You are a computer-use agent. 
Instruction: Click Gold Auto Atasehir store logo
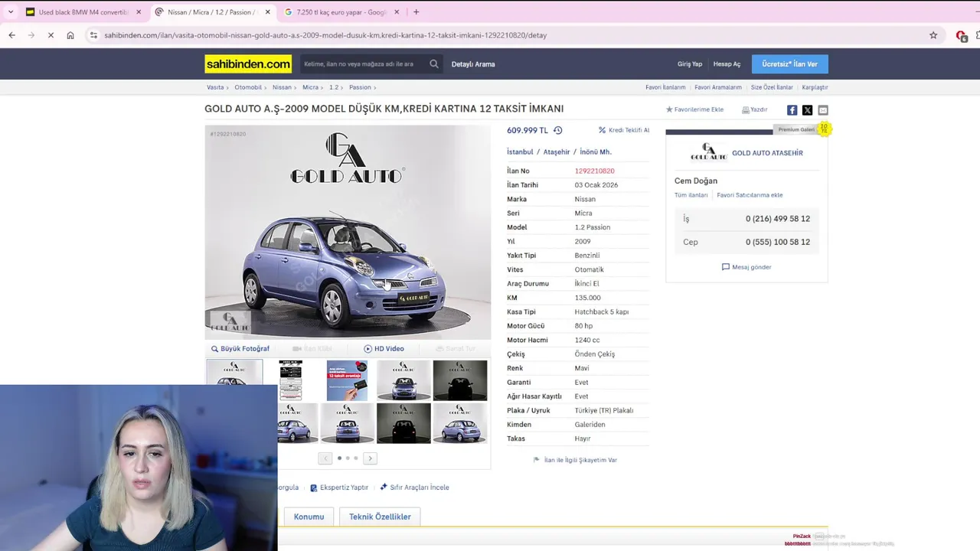708,152
